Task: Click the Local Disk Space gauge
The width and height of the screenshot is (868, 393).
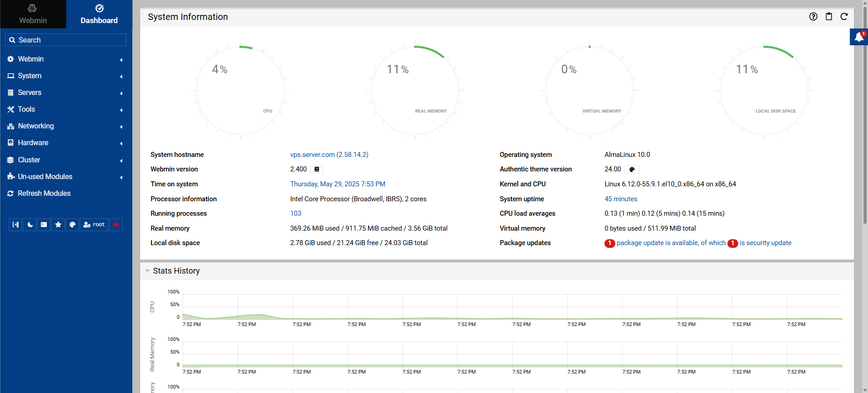Action: [x=764, y=90]
